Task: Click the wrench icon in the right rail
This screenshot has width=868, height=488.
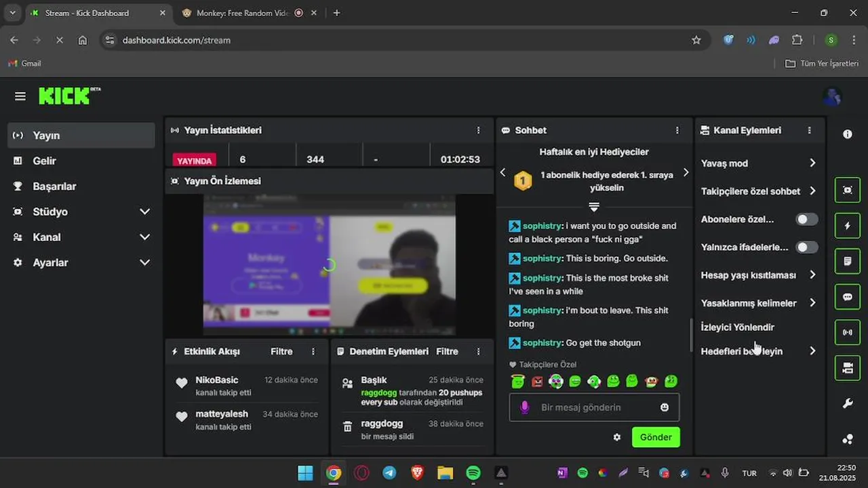Action: pyautogui.click(x=848, y=403)
